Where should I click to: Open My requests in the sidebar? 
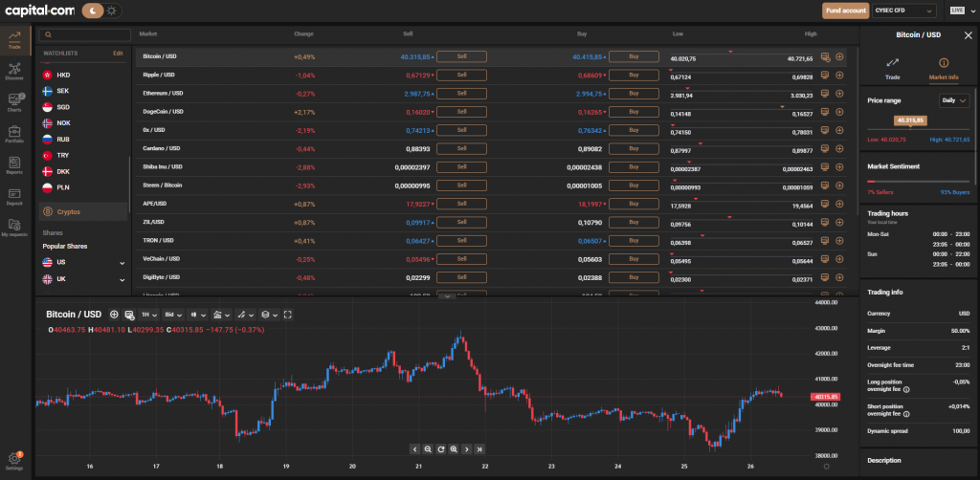point(14,228)
